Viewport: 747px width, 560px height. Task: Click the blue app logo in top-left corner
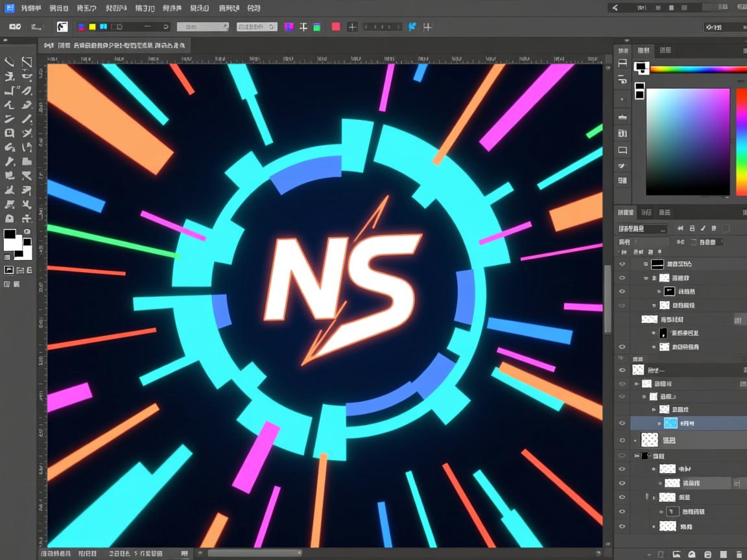pos(9,8)
